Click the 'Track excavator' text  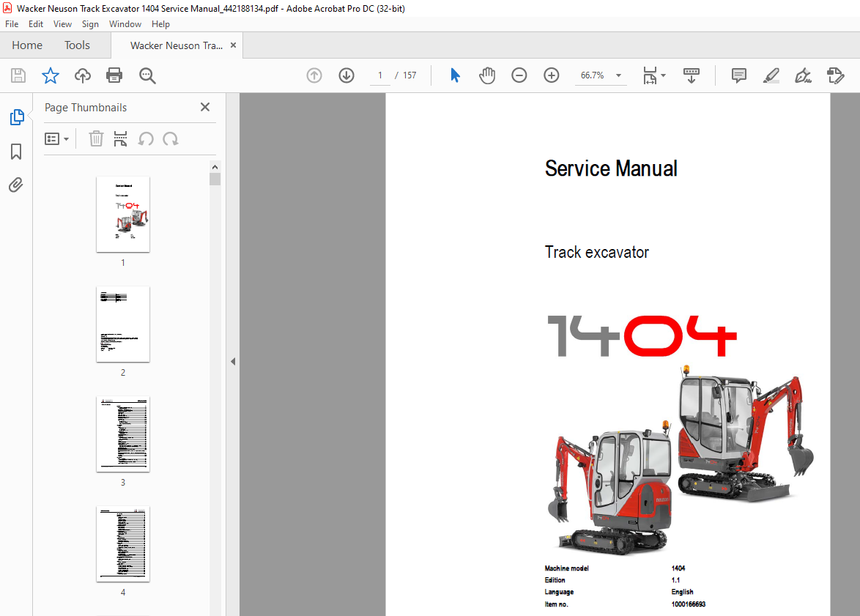(597, 252)
